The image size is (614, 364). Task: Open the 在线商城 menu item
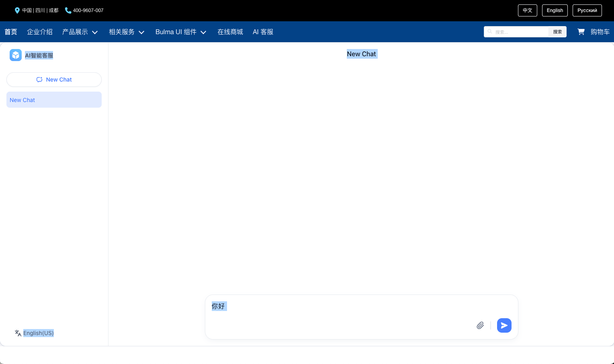tap(230, 32)
